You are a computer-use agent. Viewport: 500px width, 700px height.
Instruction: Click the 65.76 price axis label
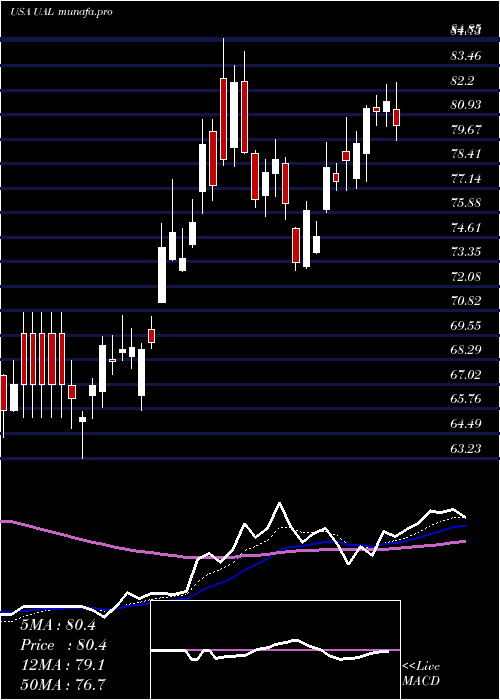pos(466,399)
